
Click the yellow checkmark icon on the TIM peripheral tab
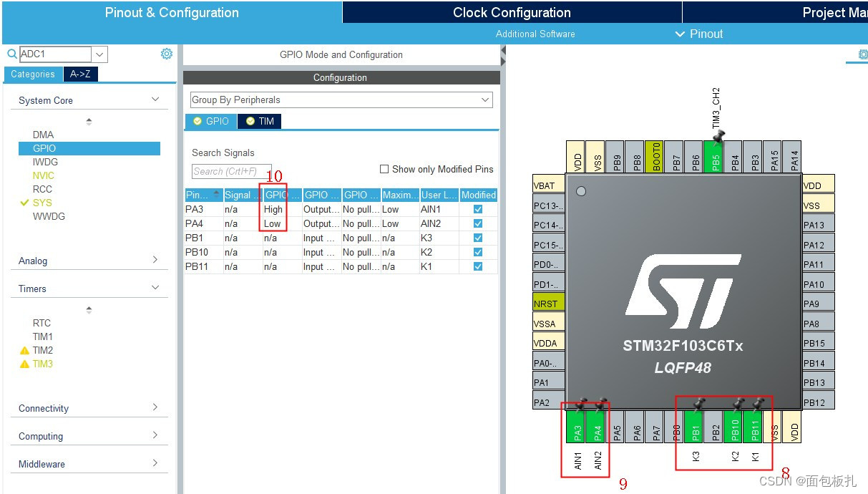click(x=249, y=121)
